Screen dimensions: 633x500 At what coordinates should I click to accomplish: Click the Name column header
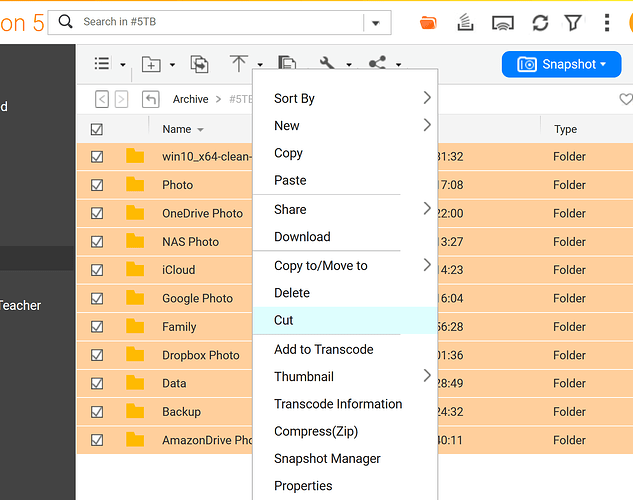(177, 129)
